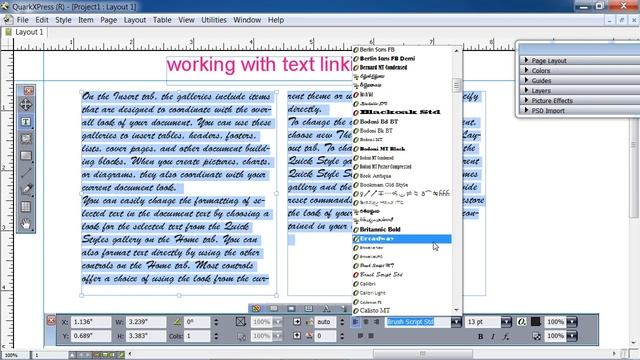The height and width of the screenshot is (360, 640).
Task: Toggle justified alignment button
Action: [360, 336]
